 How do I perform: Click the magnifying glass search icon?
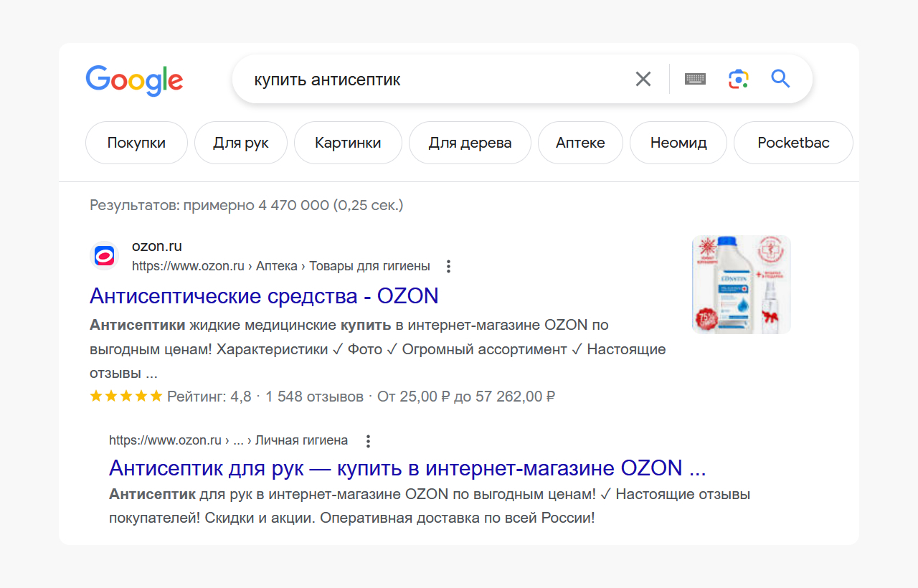pos(780,79)
